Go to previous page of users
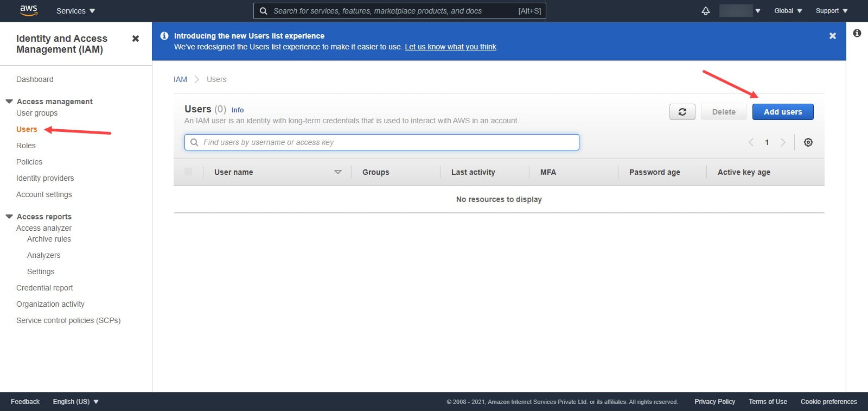 click(751, 142)
